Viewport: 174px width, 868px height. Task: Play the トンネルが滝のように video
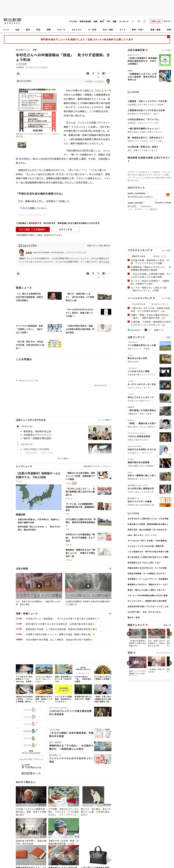click(x=88, y=586)
